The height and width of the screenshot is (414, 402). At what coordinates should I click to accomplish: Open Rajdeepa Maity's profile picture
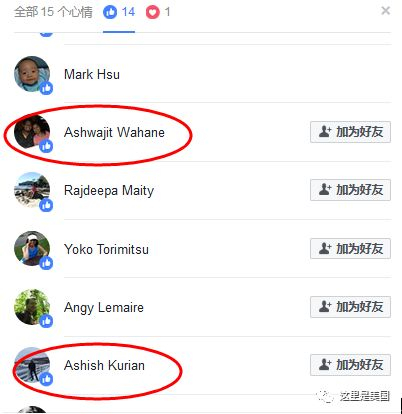[32, 190]
